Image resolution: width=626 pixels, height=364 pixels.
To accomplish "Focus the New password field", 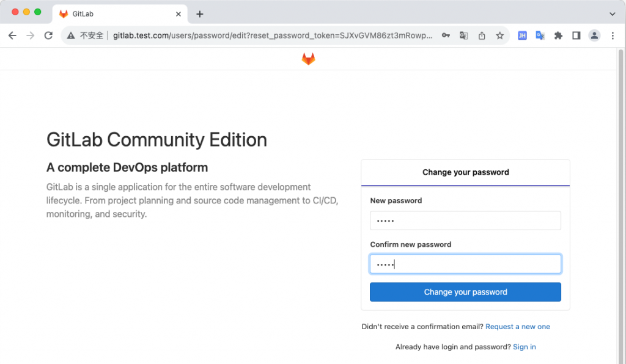I will coord(465,220).
